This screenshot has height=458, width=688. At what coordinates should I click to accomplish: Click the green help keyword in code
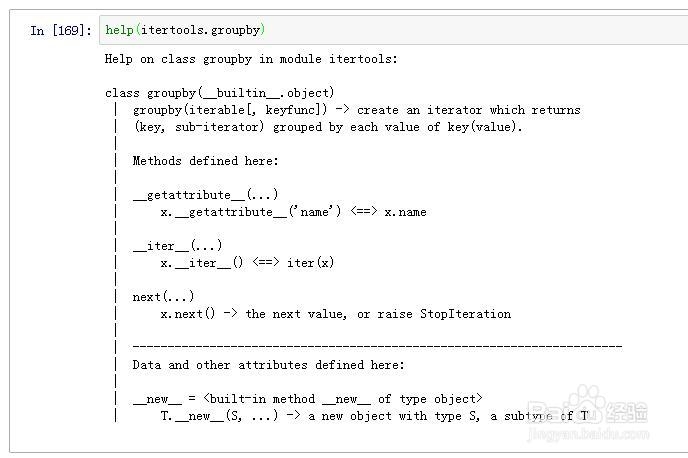[118, 30]
